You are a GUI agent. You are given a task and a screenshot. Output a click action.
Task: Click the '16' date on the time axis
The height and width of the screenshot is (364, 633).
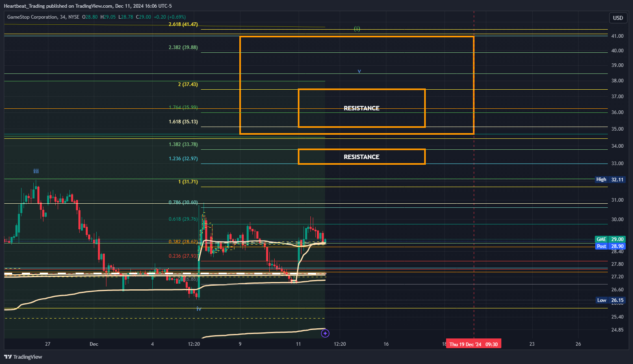[x=386, y=344]
